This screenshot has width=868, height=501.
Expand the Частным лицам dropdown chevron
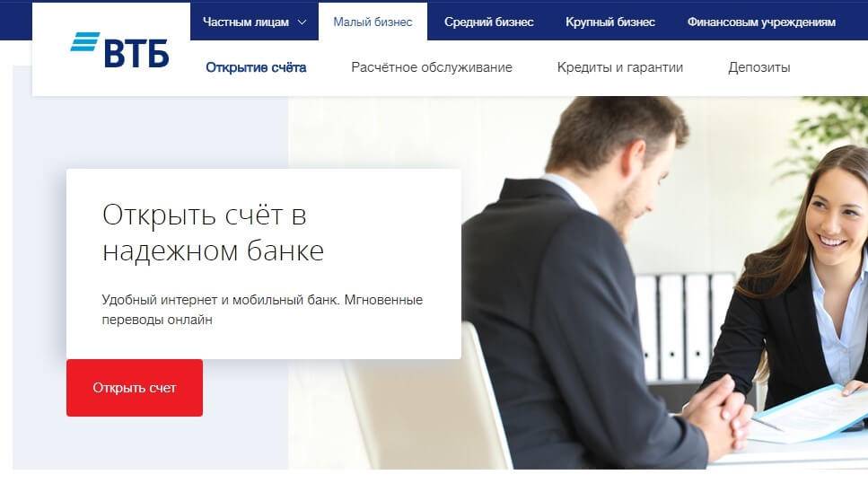(302, 22)
